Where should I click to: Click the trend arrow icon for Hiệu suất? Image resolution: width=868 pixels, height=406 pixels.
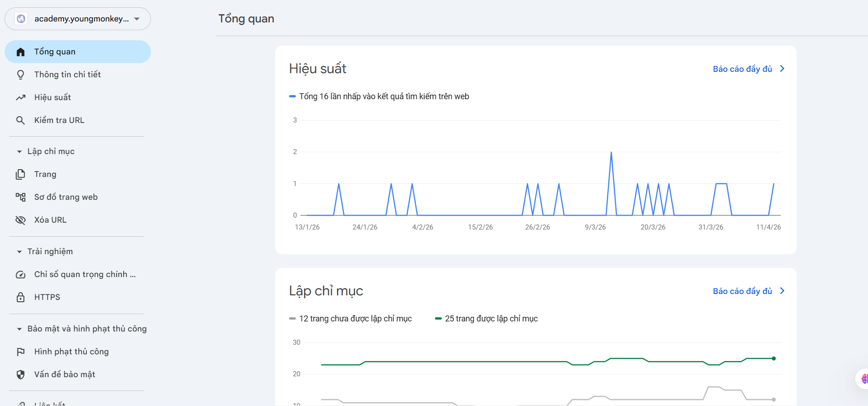[x=21, y=97]
